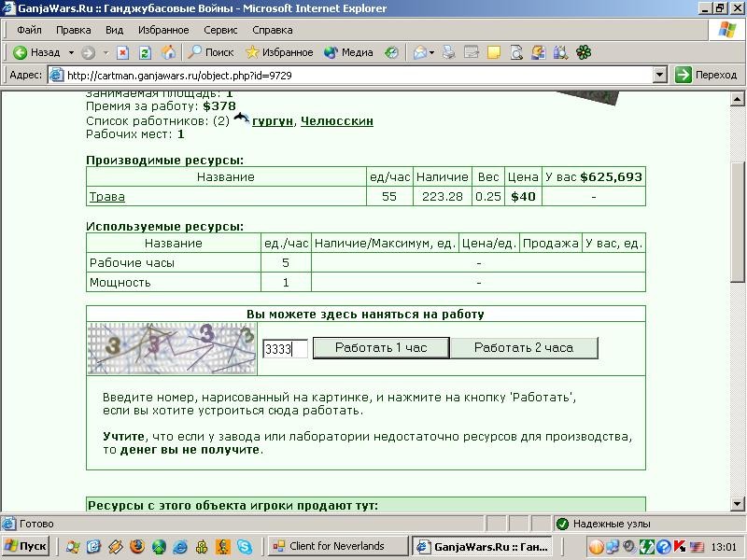Open the Сервис menu

(x=220, y=30)
